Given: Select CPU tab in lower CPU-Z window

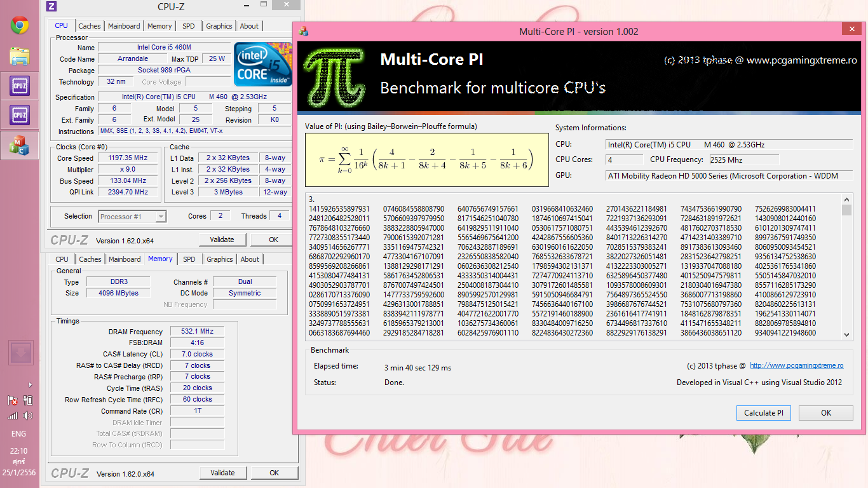Looking at the screenshot, I should 62,259.
